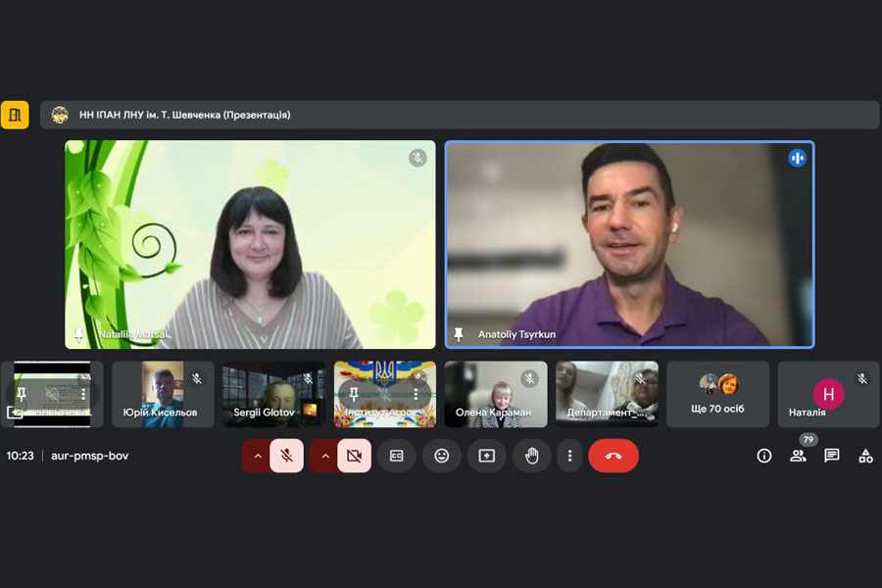Screen dimensions: 882x588
Task: Click presentation sharing icon on first thumbnail
Action: tap(15, 413)
